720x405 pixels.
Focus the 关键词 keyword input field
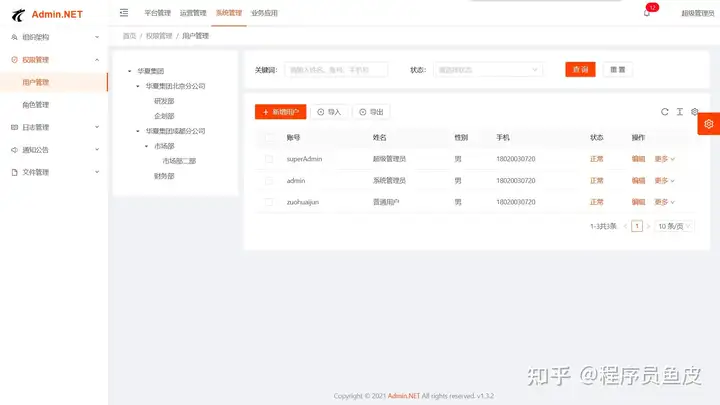click(x=336, y=70)
